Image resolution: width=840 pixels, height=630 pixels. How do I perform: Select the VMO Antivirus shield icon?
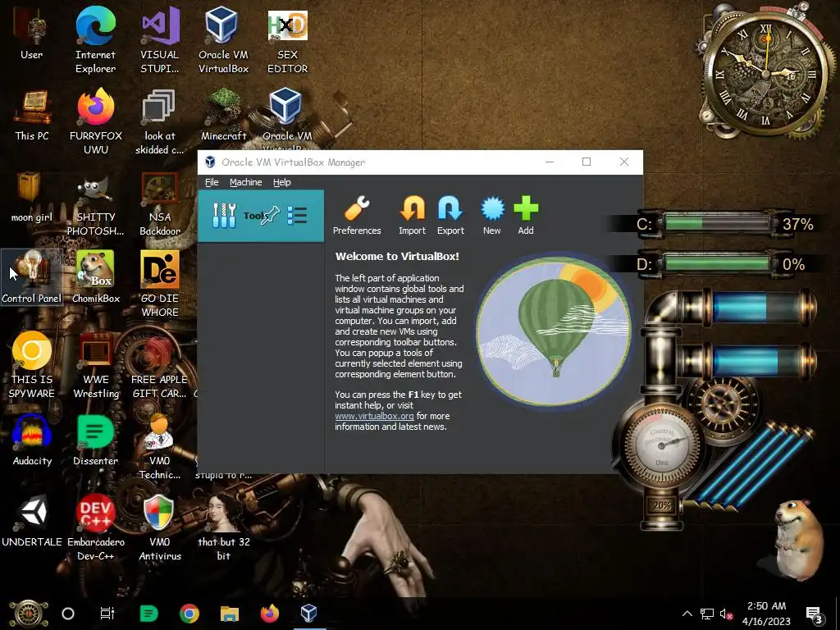[160, 527]
